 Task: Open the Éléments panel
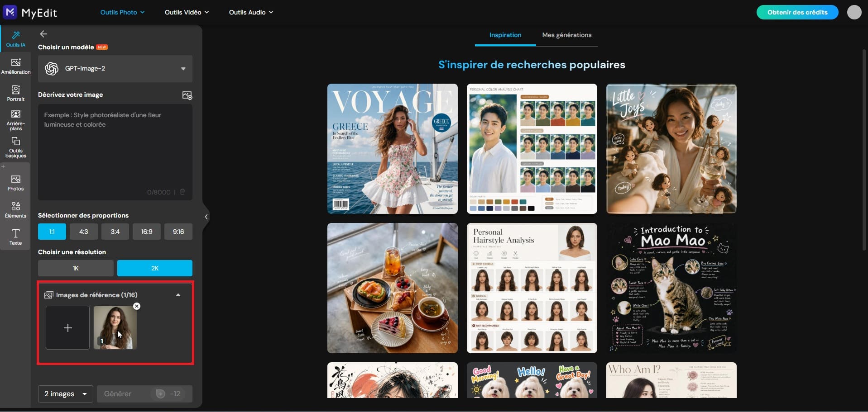click(16, 210)
